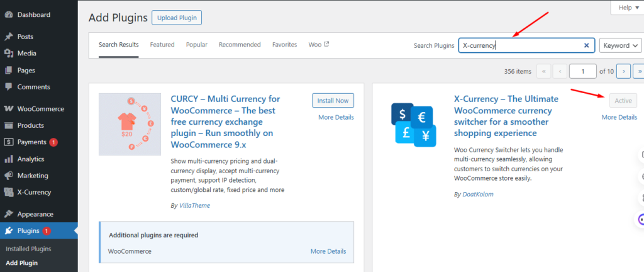Clear the search field with X icon

tap(587, 45)
